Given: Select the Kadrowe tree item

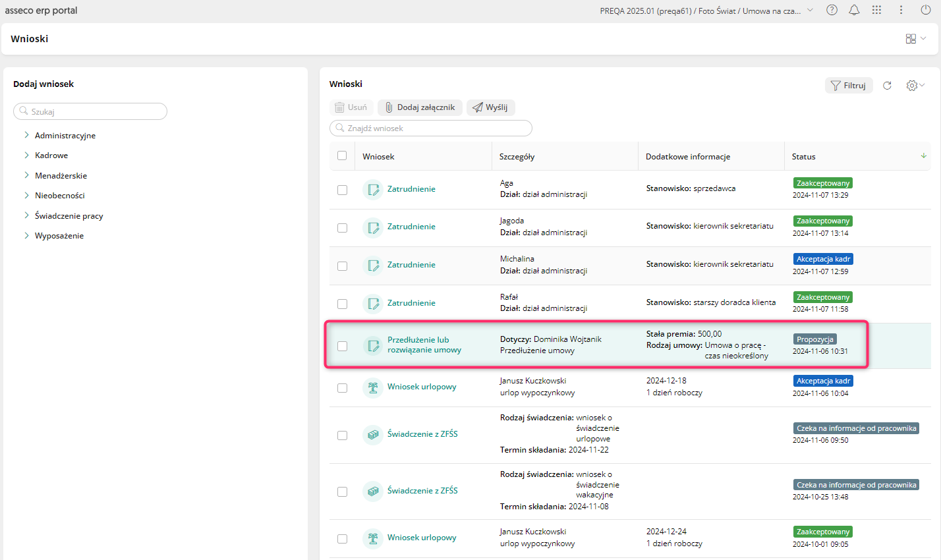Looking at the screenshot, I should coord(51,155).
